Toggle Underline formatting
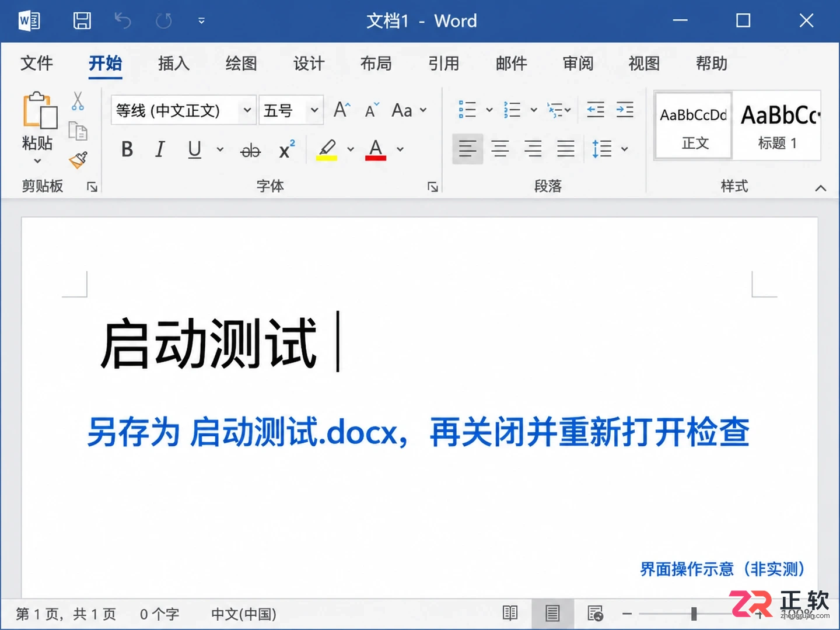840x630 pixels. pyautogui.click(x=195, y=150)
